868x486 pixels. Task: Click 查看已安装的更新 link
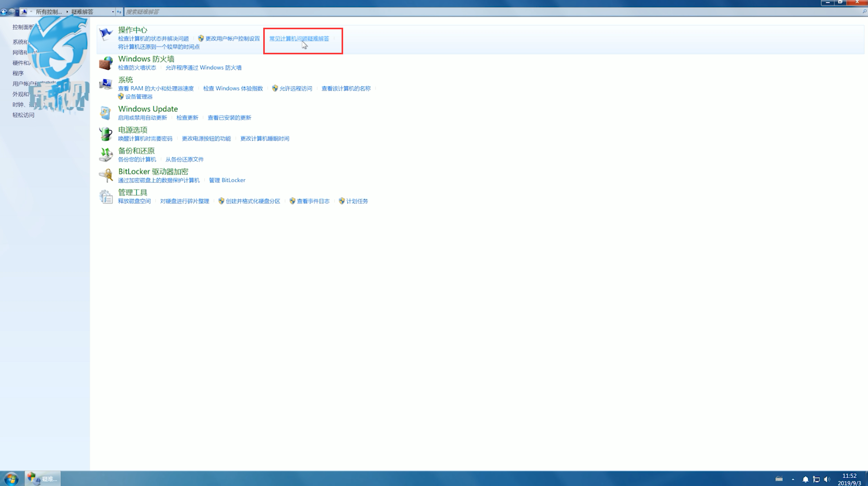point(229,118)
